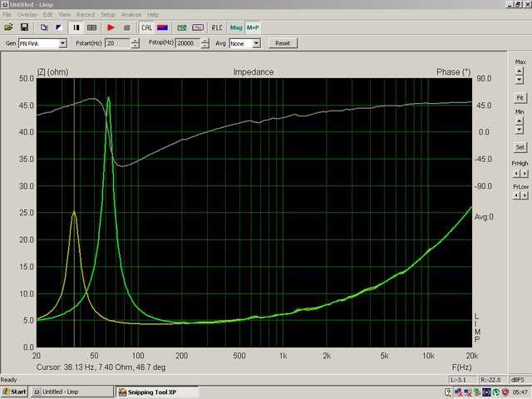Toggle the grid display toolbar icon
The image size is (532, 399).
click(x=92, y=27)
